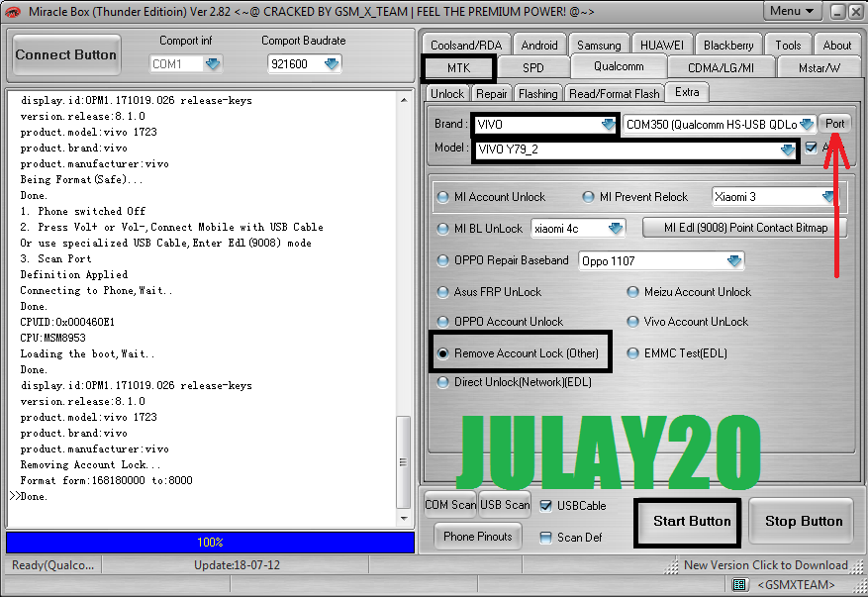
Task: Click the log panel scrollbar thumb
Action: 404,462
